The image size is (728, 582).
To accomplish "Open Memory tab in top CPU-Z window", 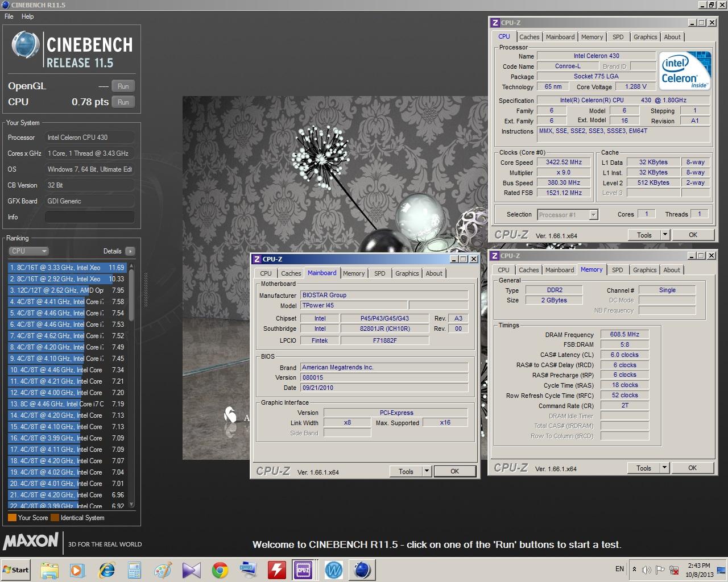I will (592, 37).
